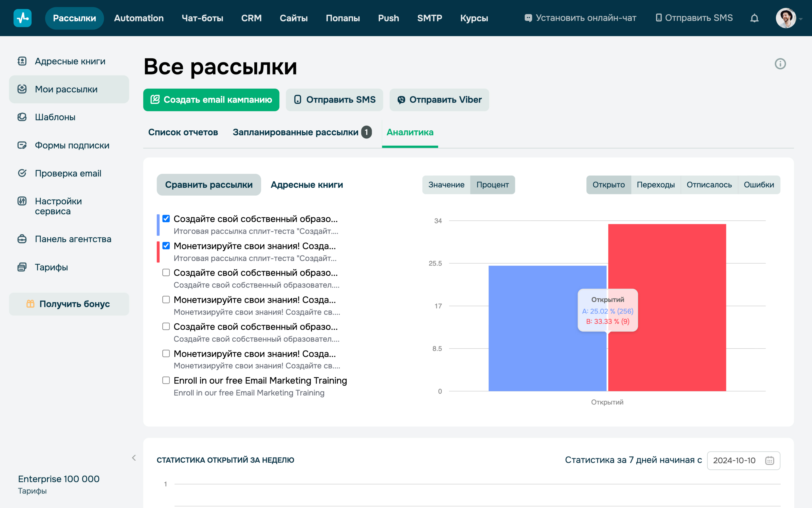Switch chart to Процент mode
The image size is (812, 508).
(492, 185)
